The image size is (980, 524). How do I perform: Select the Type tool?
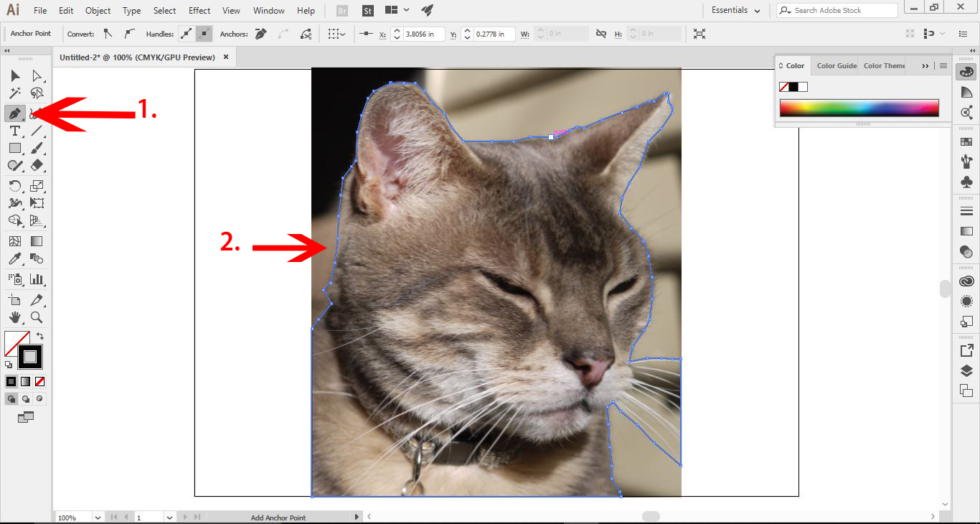(14, 131)
